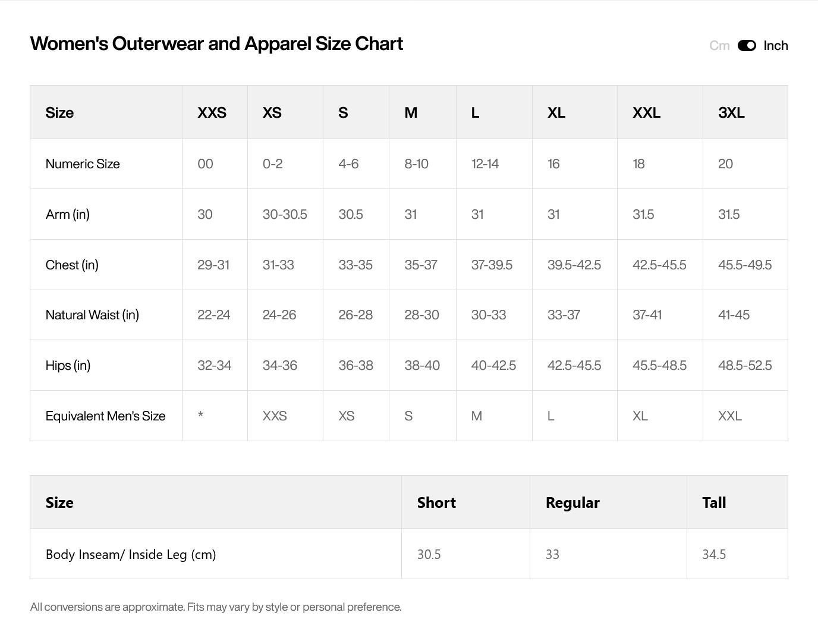Click the Equivalent Men's Size row label
This screenshot has height=644, width=818.
point(105,416)
